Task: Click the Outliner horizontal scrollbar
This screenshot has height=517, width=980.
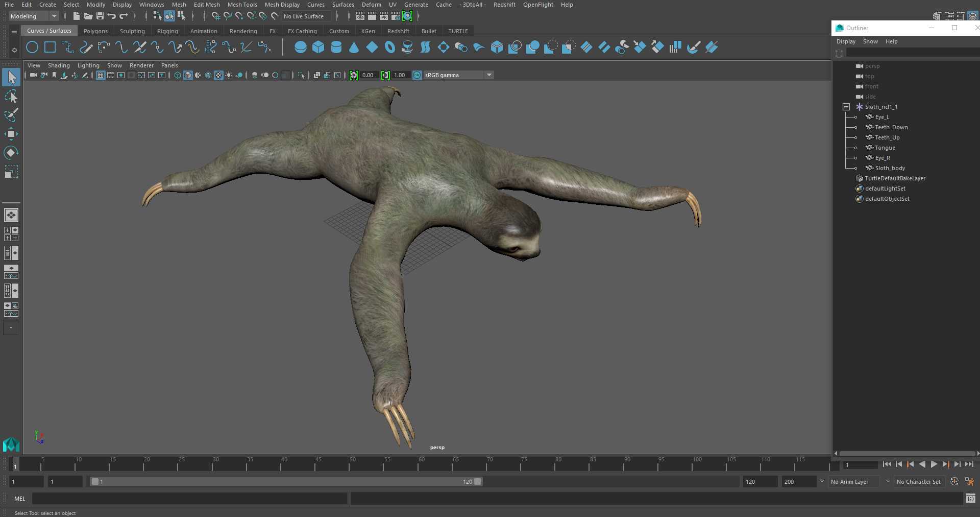Action: click(908, 453)
